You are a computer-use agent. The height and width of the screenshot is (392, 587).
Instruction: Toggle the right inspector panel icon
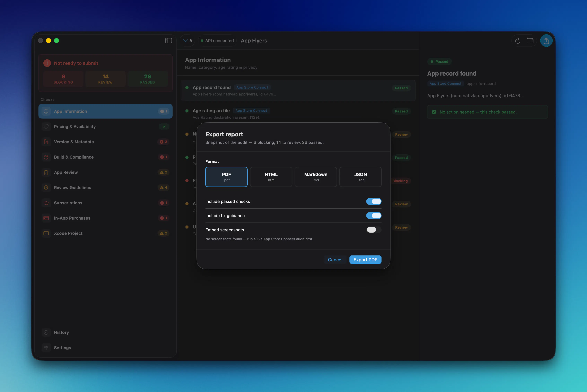point(530,41)
